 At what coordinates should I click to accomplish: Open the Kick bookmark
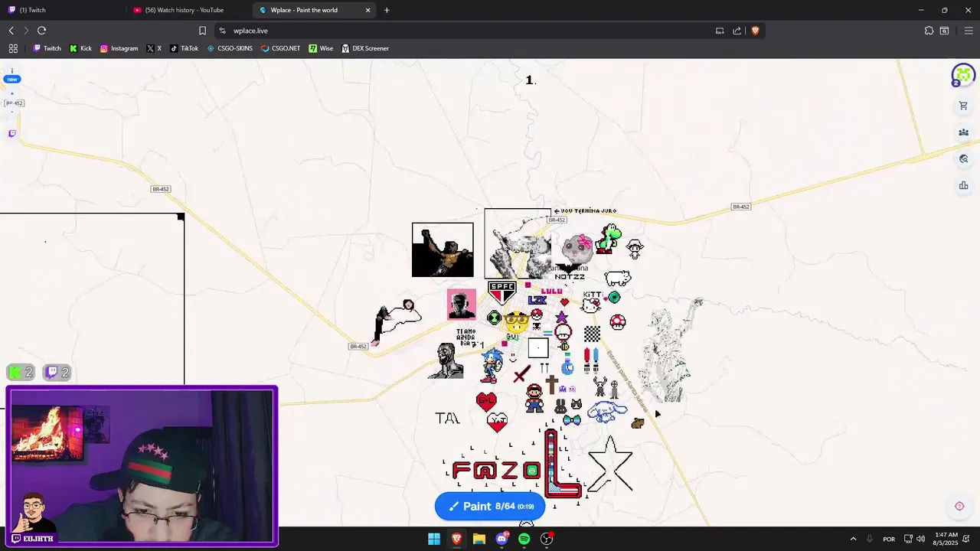tap(80, 48)
